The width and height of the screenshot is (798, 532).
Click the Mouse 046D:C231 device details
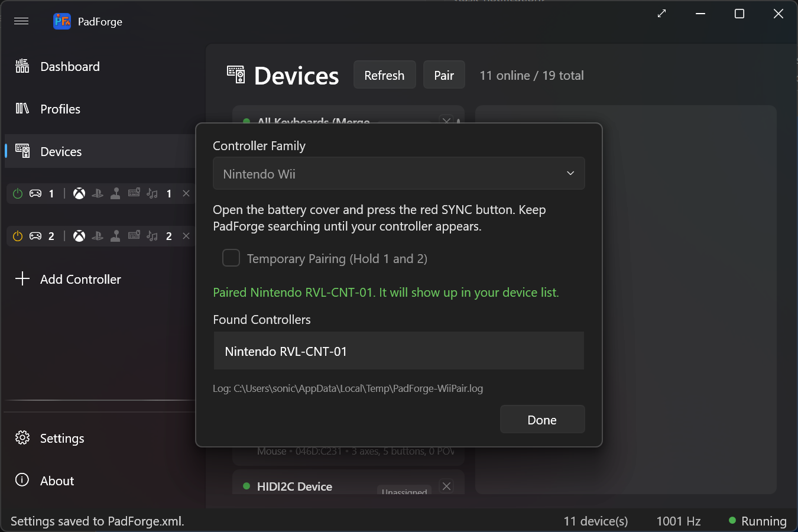point(356,451)
